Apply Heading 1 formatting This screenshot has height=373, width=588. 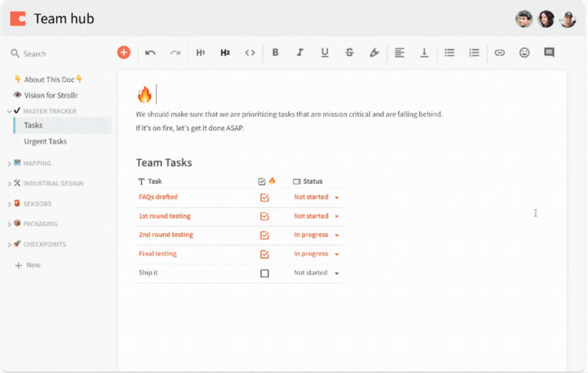[201, 53]
